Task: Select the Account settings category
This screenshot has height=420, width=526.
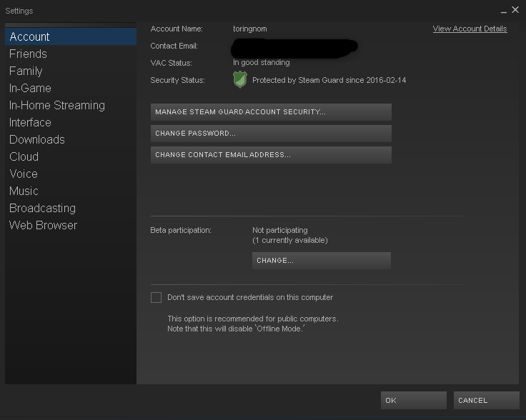Action: (71, 36)
